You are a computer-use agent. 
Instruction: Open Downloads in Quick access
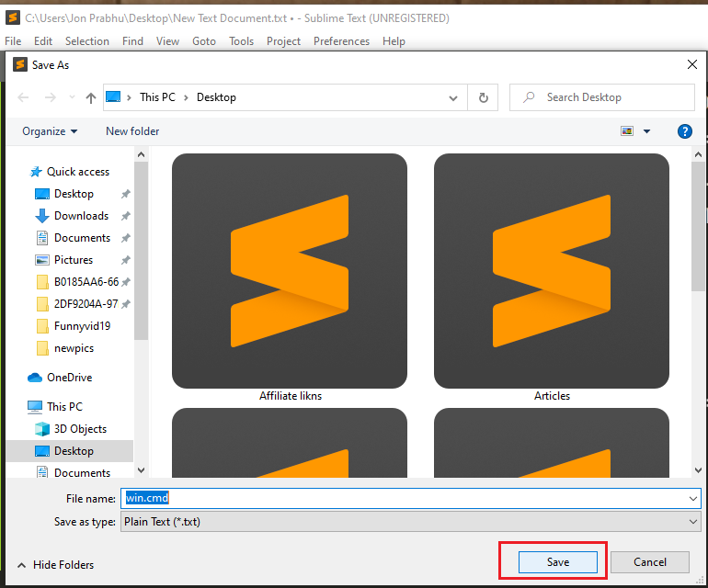(x=81, y=216)
